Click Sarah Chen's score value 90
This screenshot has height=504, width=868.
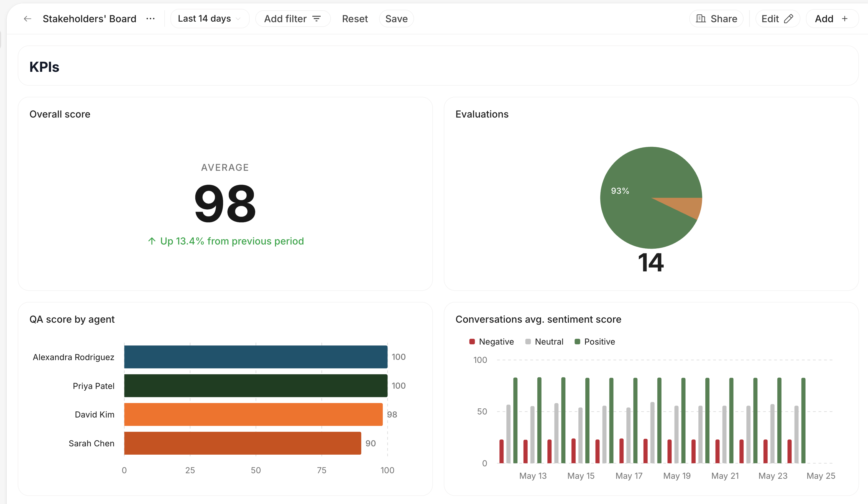pos(371,443)
